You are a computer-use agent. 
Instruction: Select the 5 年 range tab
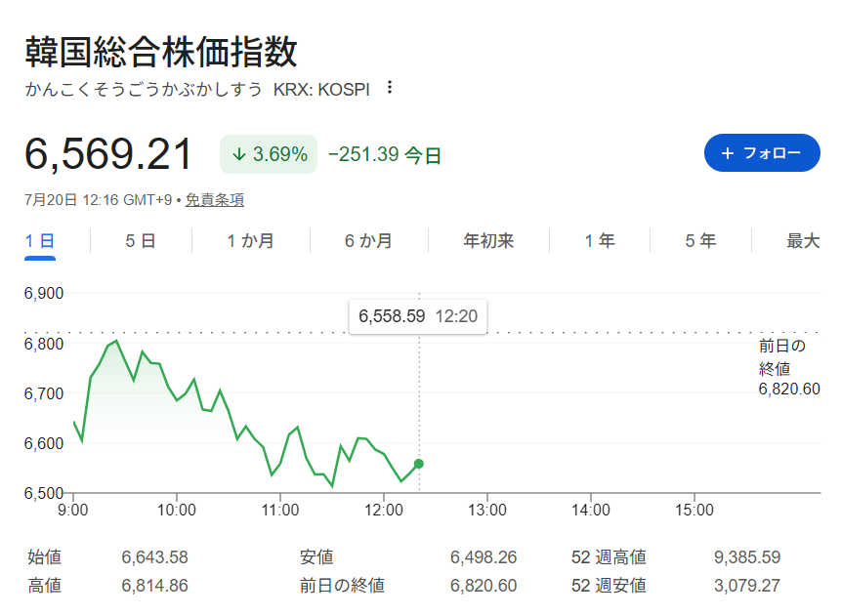click(700, 241)
